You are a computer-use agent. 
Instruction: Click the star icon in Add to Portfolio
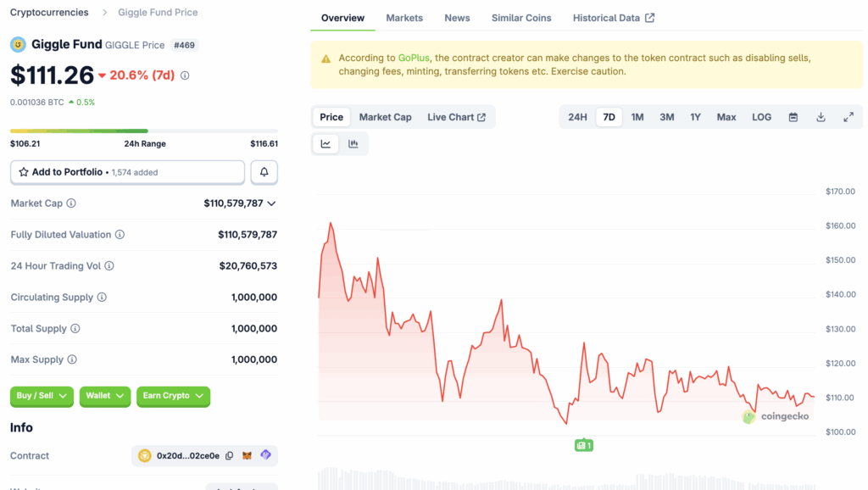(23, 172)
